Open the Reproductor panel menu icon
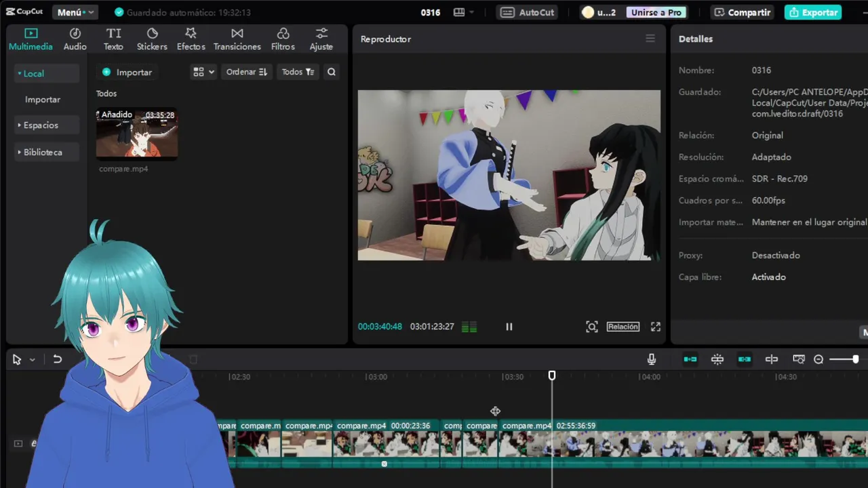Image resolution: width=868 pixels, height=488 pixels. pyautogui.click(x=650, y=39)
